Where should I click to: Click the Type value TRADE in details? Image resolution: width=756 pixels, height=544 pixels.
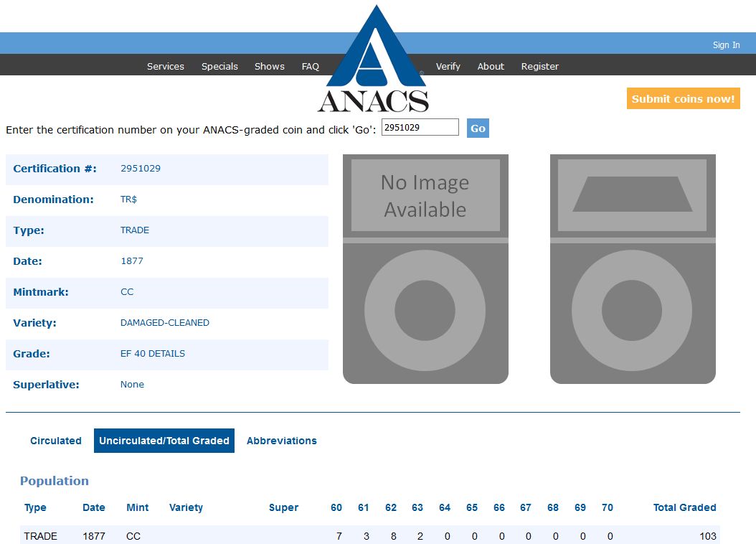pos(135,230)
